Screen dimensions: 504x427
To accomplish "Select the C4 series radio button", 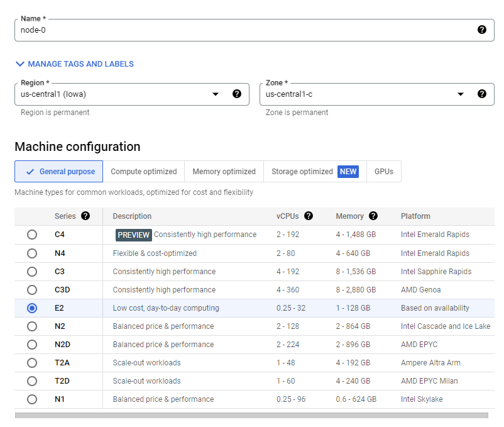I will click(32, 235).
